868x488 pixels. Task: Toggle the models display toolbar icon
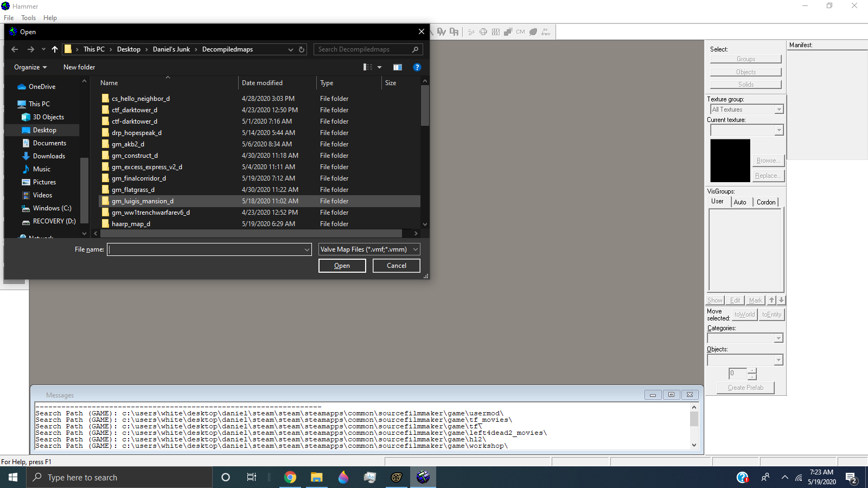coord(496,32)
